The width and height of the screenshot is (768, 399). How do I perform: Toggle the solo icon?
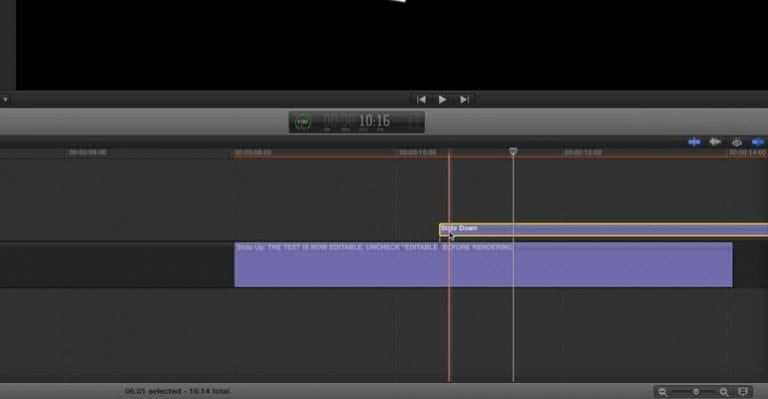click(737, 142)
